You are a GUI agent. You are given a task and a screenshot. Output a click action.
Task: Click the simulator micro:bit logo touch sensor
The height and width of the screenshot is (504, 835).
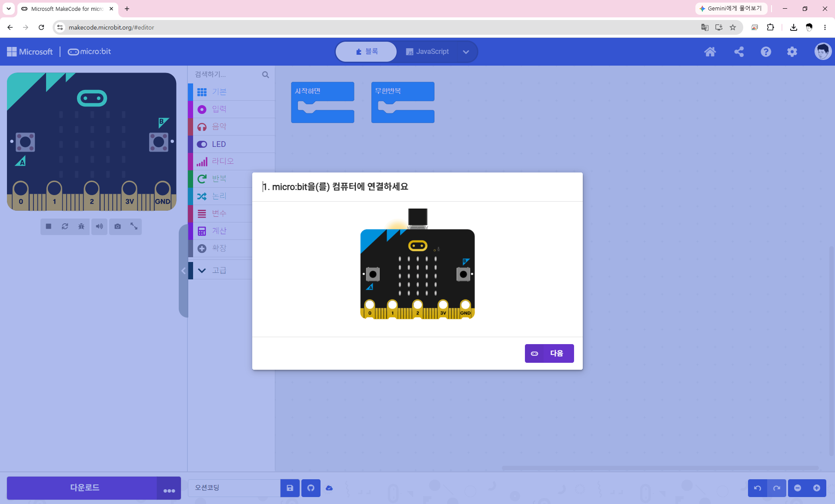(92, 98)
